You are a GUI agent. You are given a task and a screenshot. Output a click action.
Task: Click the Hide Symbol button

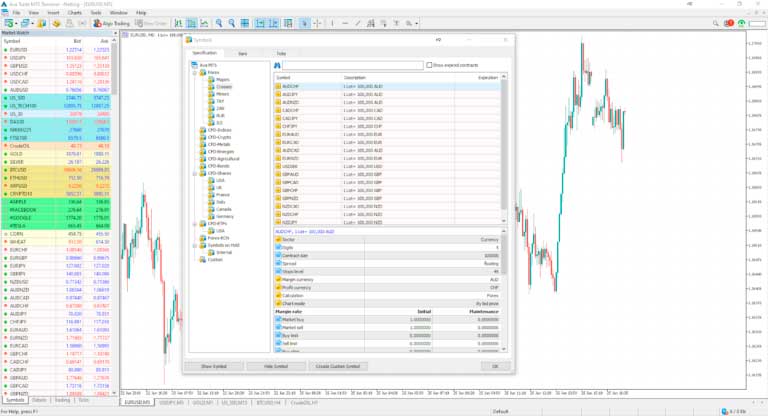pyautogui.click(x=276, y=367)
